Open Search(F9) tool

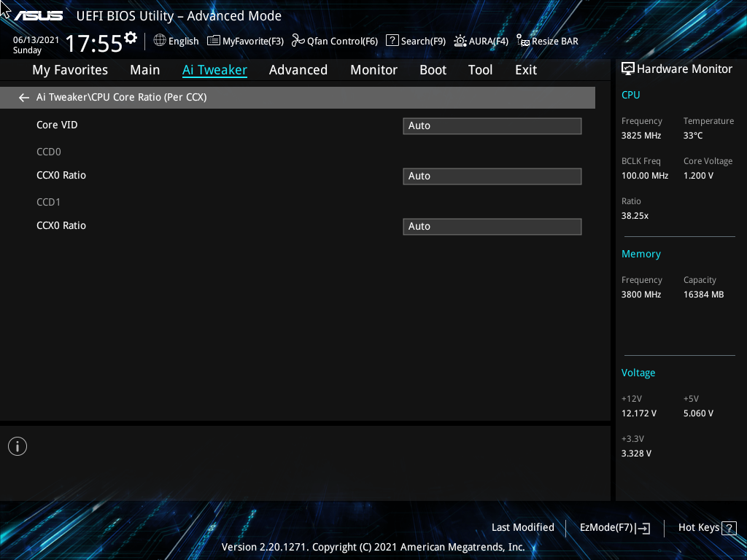tap(415, 41)
